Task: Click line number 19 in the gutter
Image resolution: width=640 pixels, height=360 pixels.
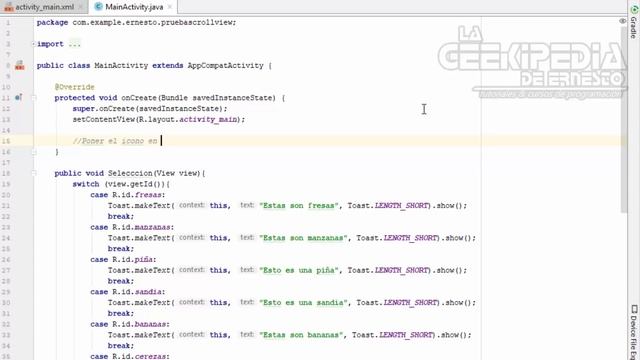Action: click(x=6, y=184)
